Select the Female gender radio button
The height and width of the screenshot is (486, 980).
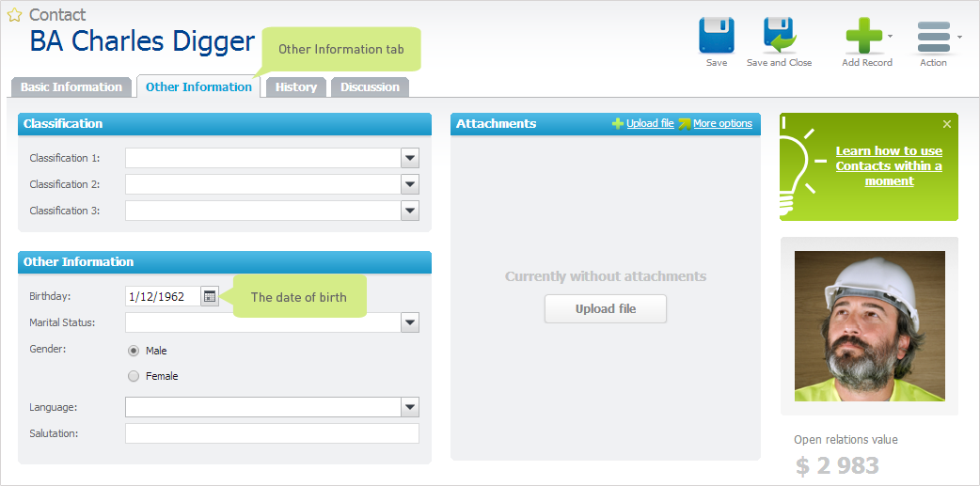pyautogui.click(x=134, y=377)
